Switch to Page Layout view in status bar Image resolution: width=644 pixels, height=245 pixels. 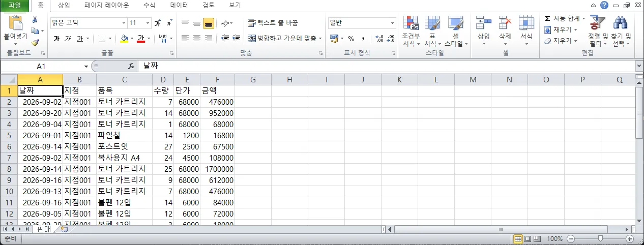(528, 239)
